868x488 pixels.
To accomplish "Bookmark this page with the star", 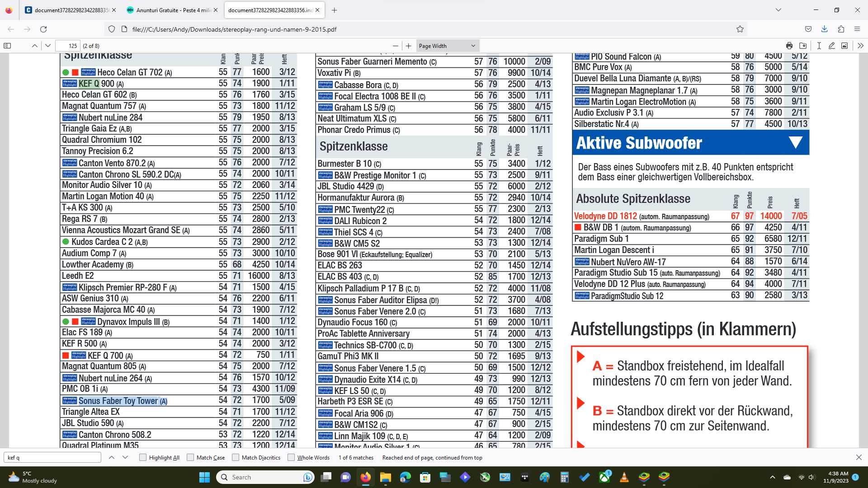I will tap(740, 29).
